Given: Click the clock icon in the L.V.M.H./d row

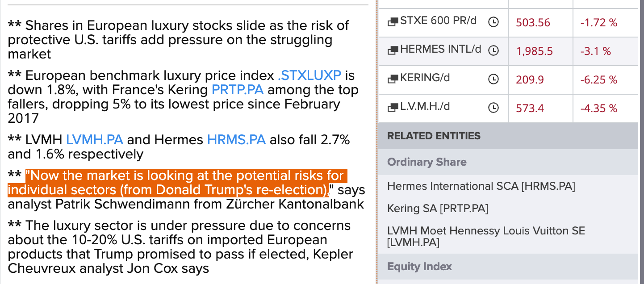Looking at the screenshot, I should 493,108.
